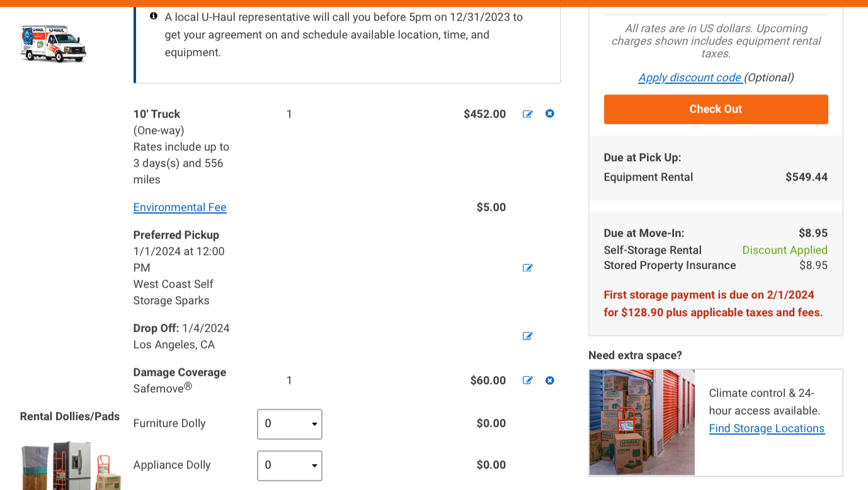Click the storage boxes photo

pos(642,422)
